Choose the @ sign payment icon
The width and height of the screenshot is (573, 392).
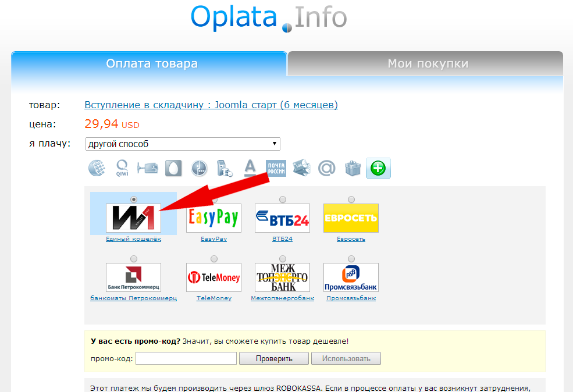(327, 169)
